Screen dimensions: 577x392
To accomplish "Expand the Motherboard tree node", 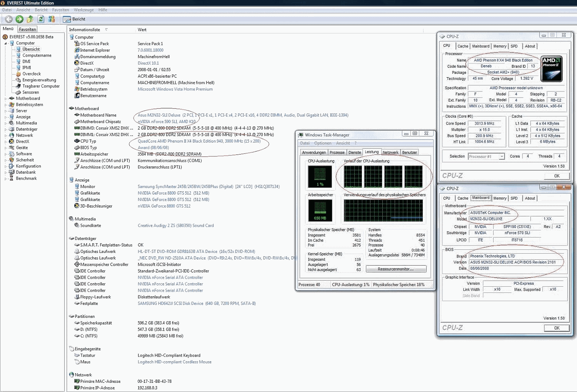I will point(6,99).
